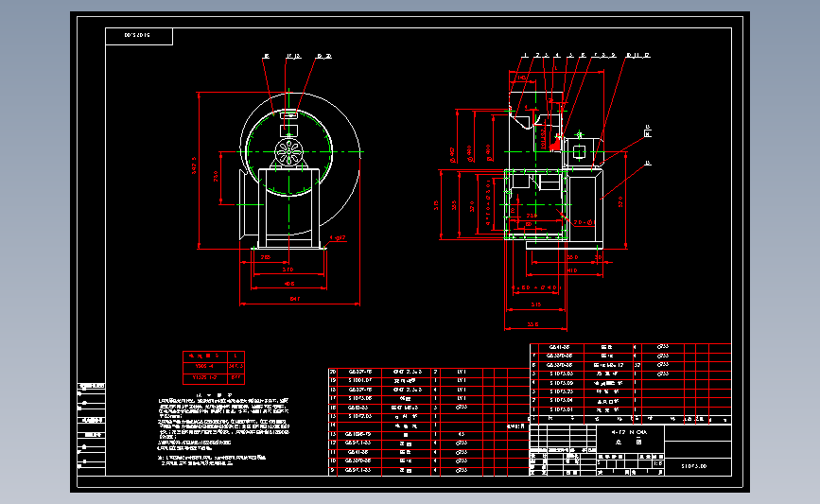Select the 1:5 scale cell in title block
820x504 pixels.
[x=657, y=463]
